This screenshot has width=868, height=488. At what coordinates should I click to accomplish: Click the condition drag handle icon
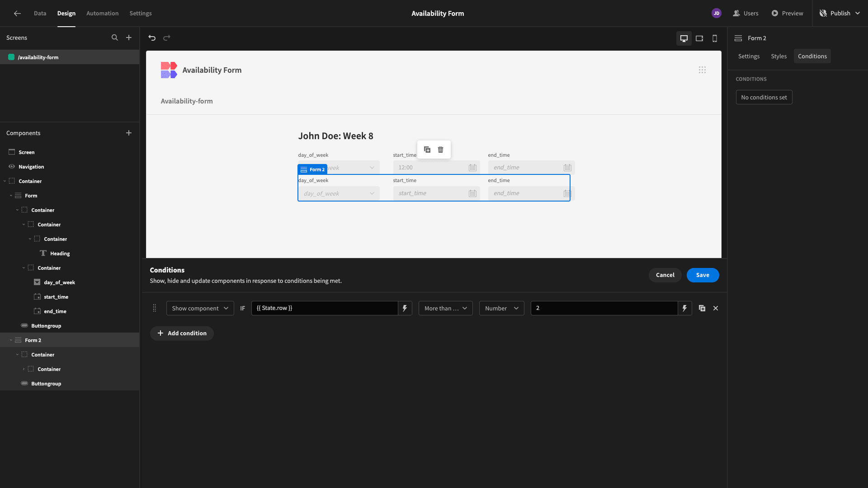coord(155,308)
